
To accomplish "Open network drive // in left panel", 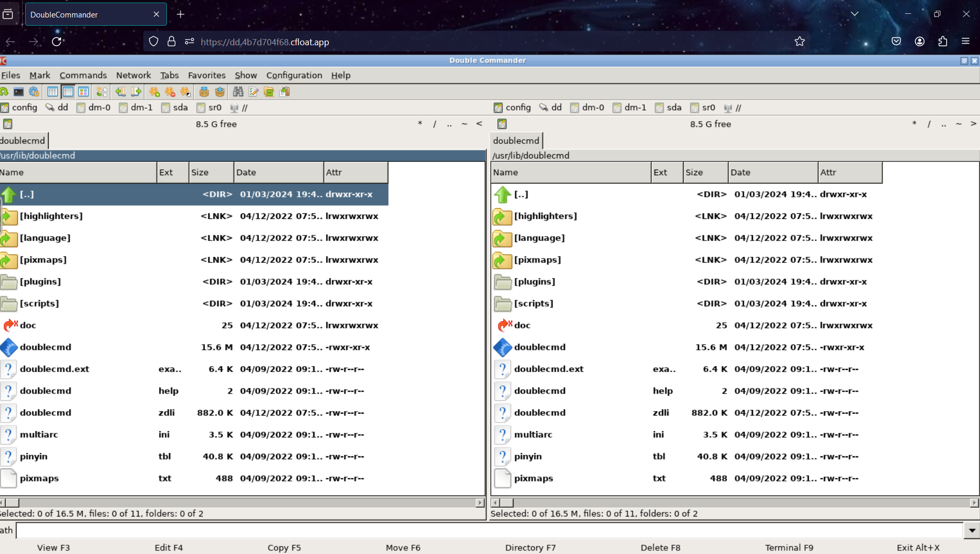I will pos(239,107).
